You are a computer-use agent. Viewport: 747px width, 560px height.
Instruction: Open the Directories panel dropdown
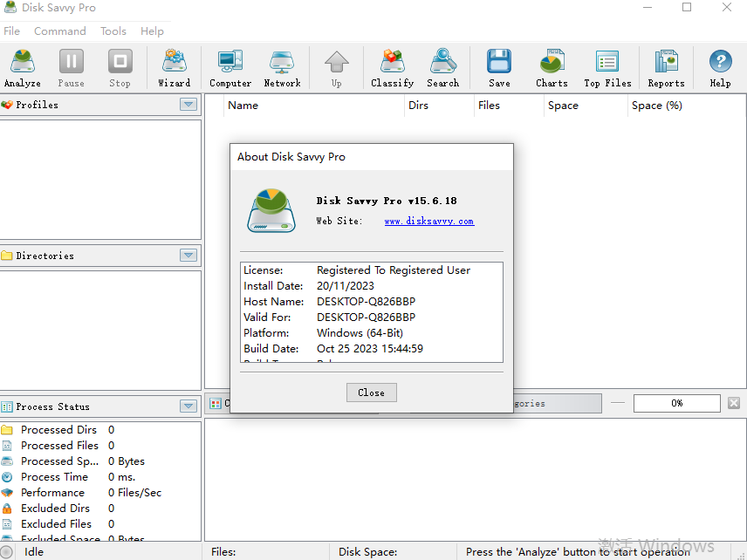point(188,255)
